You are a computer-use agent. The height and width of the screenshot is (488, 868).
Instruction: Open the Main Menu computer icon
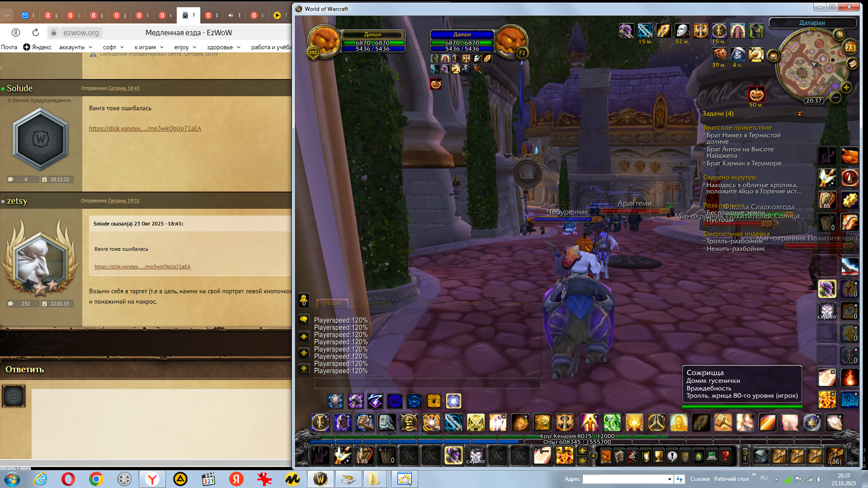pyautogui.click(x=712, y=456)
